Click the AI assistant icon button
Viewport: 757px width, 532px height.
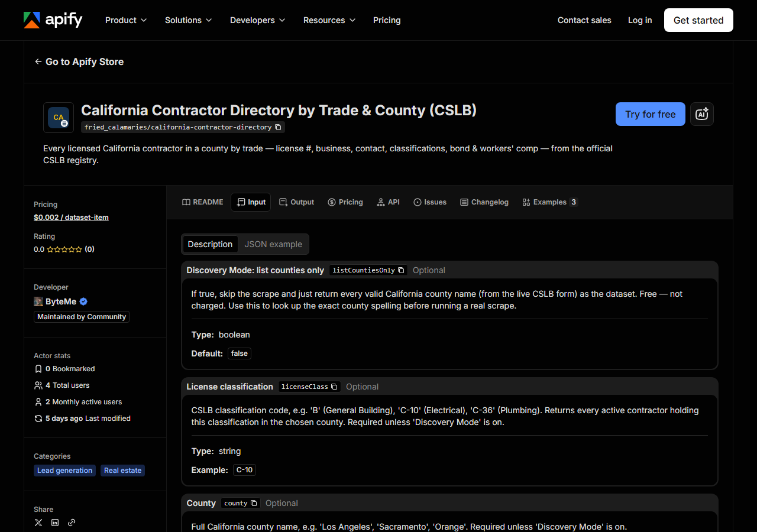(x=702, y=114)
